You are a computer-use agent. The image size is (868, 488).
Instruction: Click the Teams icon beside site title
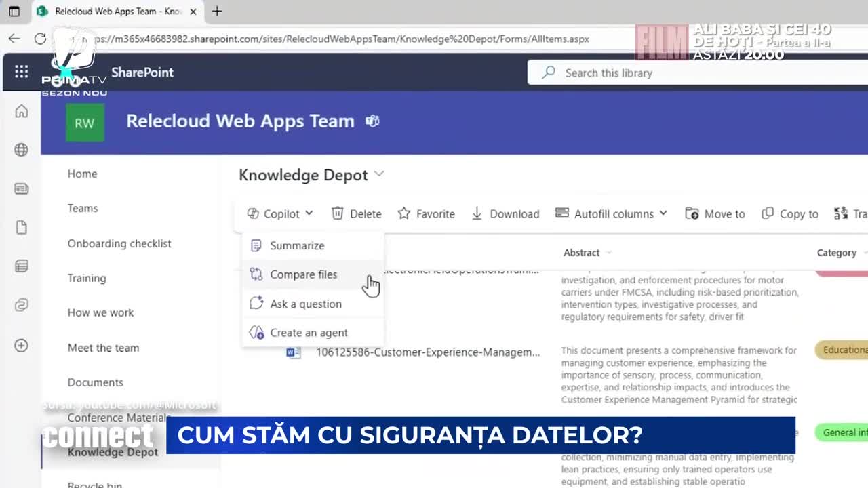tap(372, 121)
